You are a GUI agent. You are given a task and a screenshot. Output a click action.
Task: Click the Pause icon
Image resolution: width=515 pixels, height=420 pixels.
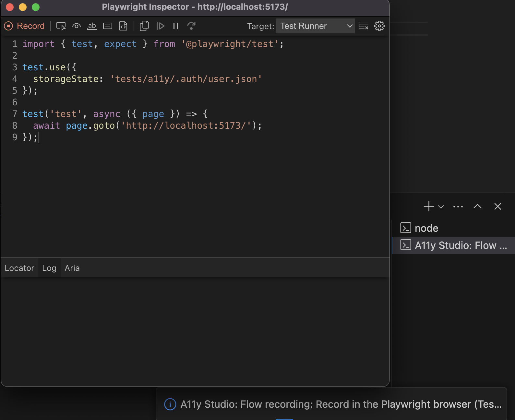[176, 26]
